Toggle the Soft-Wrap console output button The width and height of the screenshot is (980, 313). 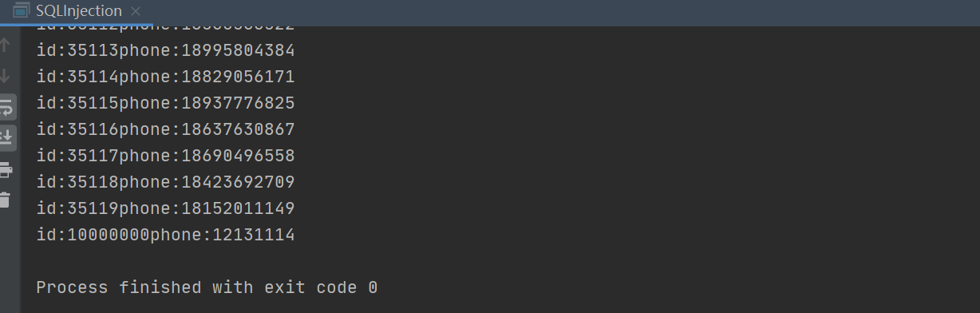click(6, 106)
